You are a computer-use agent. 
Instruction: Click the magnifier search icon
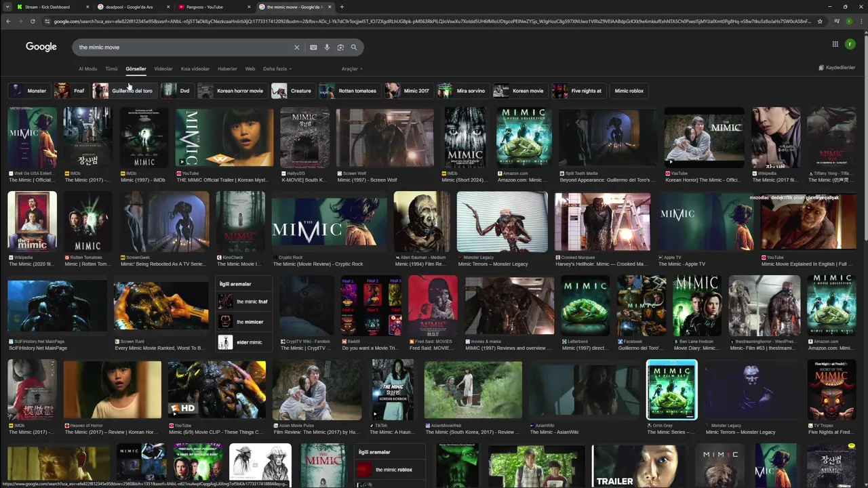tap(353, 47)
